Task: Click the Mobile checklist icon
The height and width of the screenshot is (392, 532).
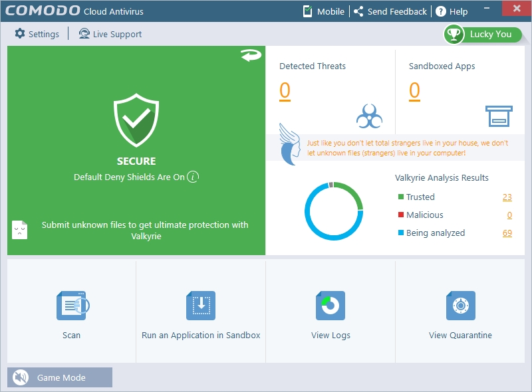Action: coord(307,11)
